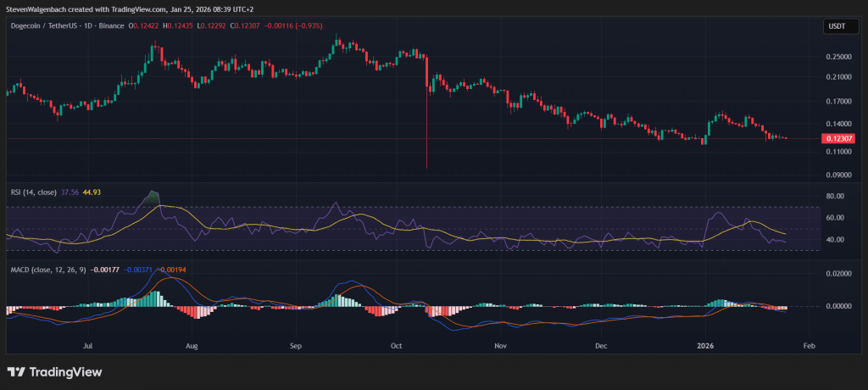Click the red 0.12307 current price label

click(x=837, y=138)
